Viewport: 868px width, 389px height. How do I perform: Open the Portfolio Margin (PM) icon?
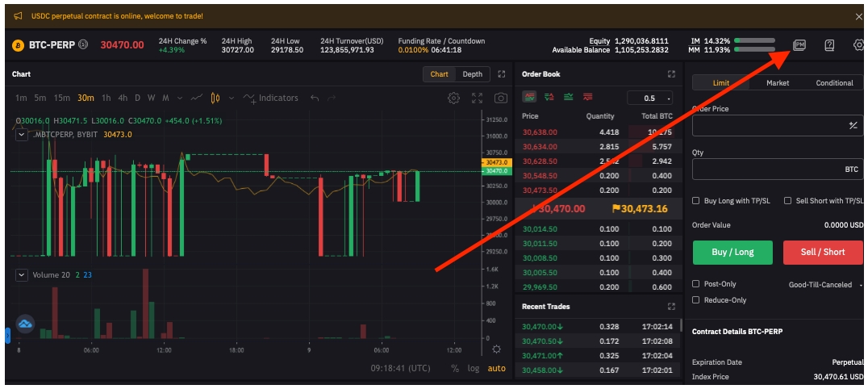(799, 45)
